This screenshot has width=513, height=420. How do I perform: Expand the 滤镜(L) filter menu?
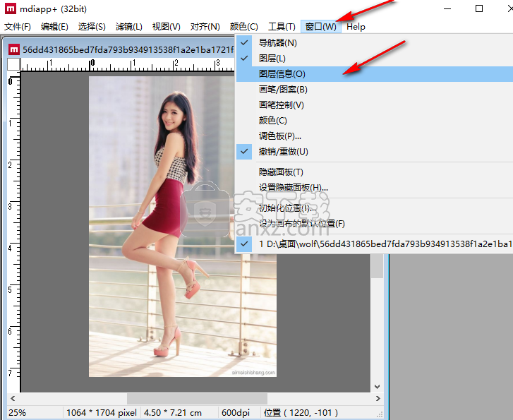point(128,27)
